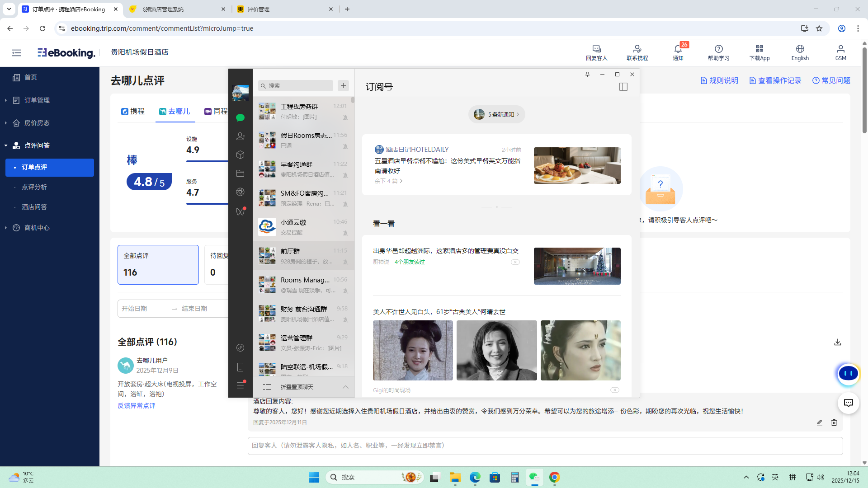Open WeChat favorites cube icon
This screenshot has width=868, height=488.
[240, 155]
